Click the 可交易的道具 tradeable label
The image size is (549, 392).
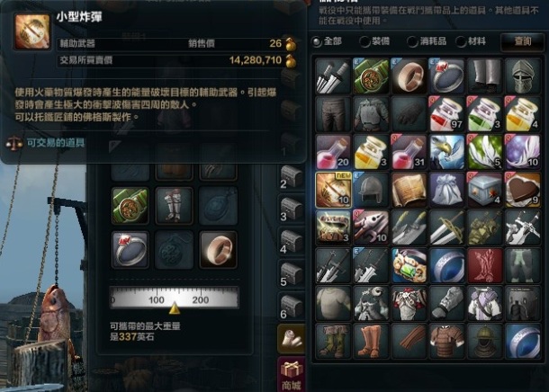(x=56, y=143)
